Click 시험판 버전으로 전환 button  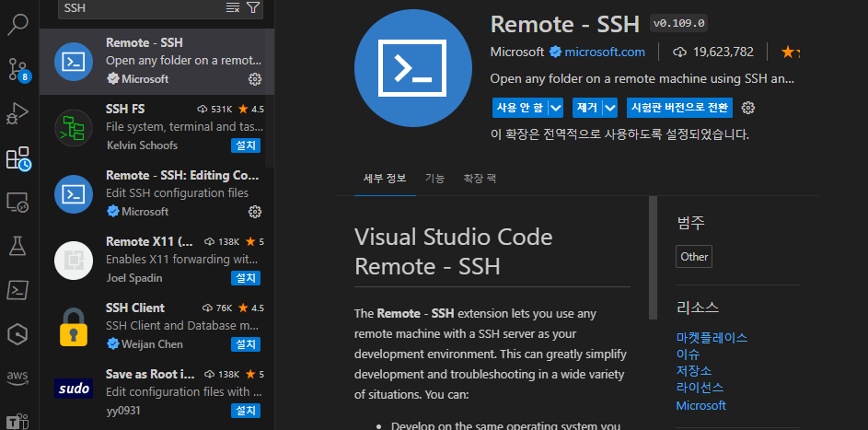pyautogui.click(x=680, y=108)
